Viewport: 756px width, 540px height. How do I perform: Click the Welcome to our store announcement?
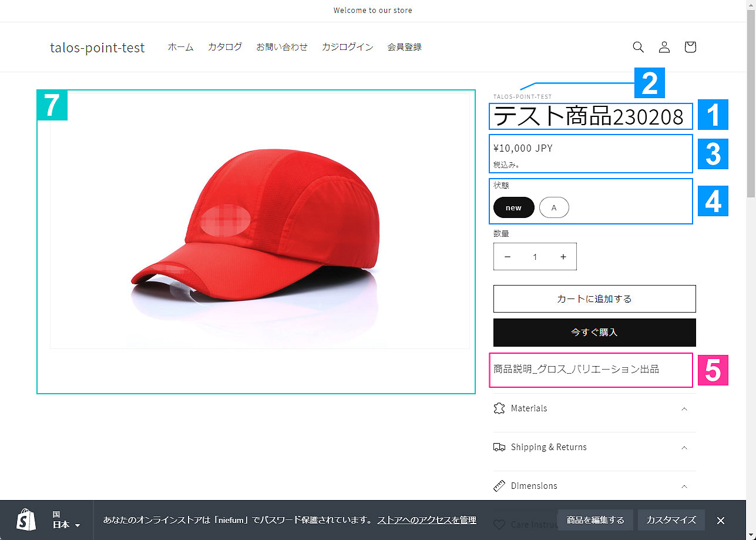click(373, 11)
